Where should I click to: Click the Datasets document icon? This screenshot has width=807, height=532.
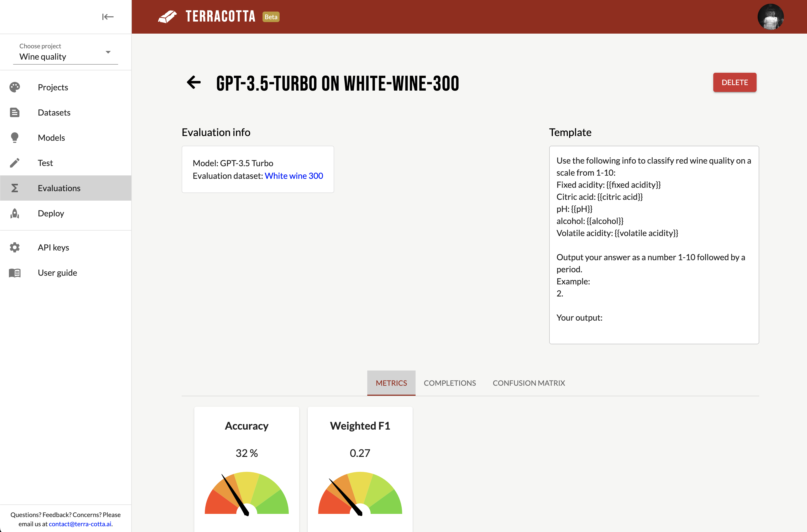click(15, 112)
